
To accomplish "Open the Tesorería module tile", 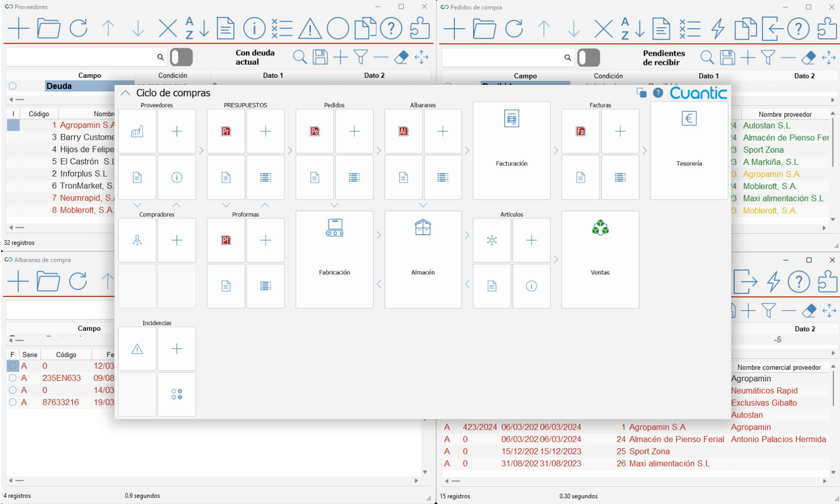I will click(x=689, y=151).
